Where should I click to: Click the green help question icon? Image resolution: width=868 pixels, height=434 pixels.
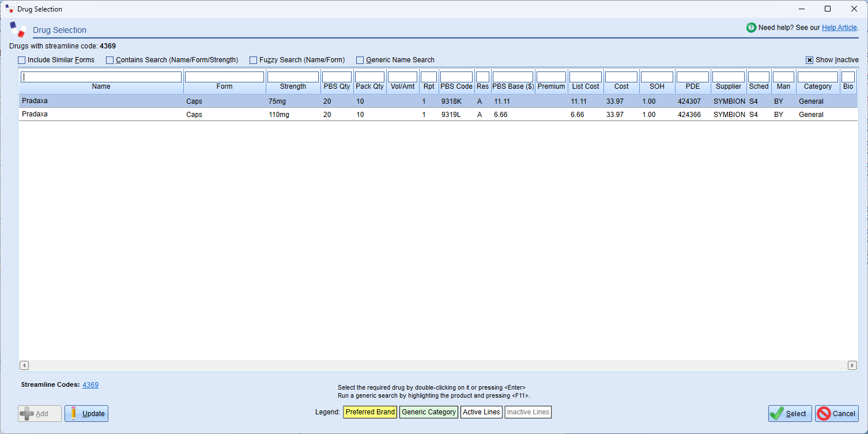coord(751,28)
